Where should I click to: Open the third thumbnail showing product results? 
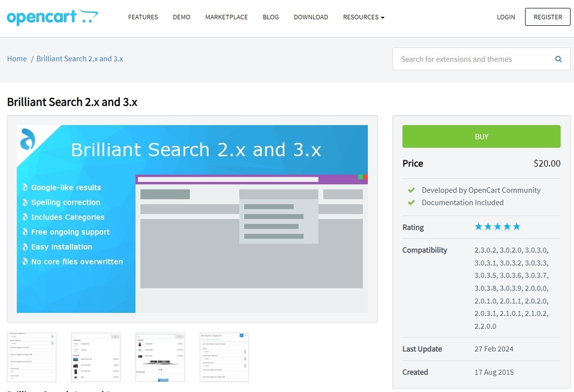click(x=160, y=357)
